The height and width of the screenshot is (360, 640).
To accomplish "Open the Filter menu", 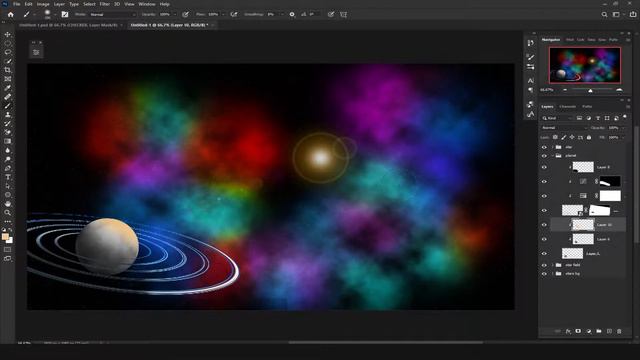I will point(105,4).
